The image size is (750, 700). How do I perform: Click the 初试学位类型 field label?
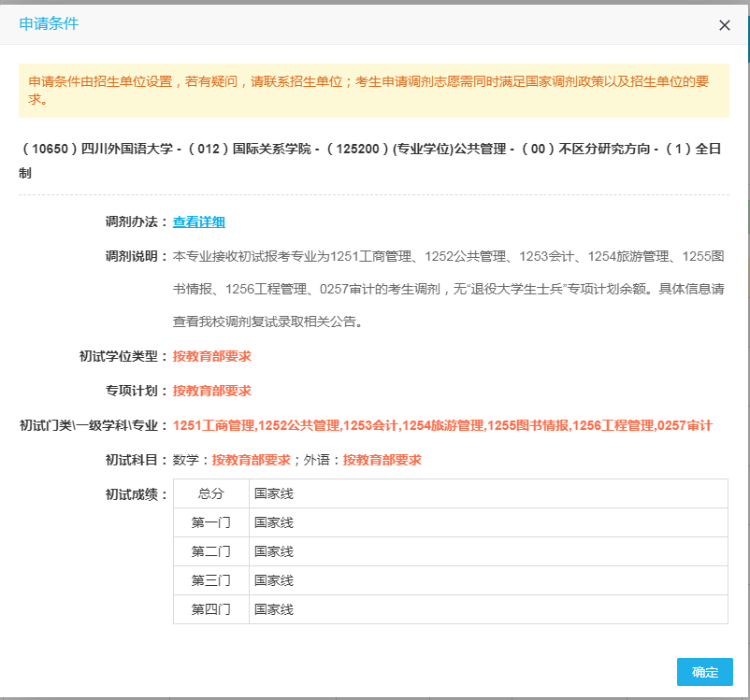click(x=123, y=356)
